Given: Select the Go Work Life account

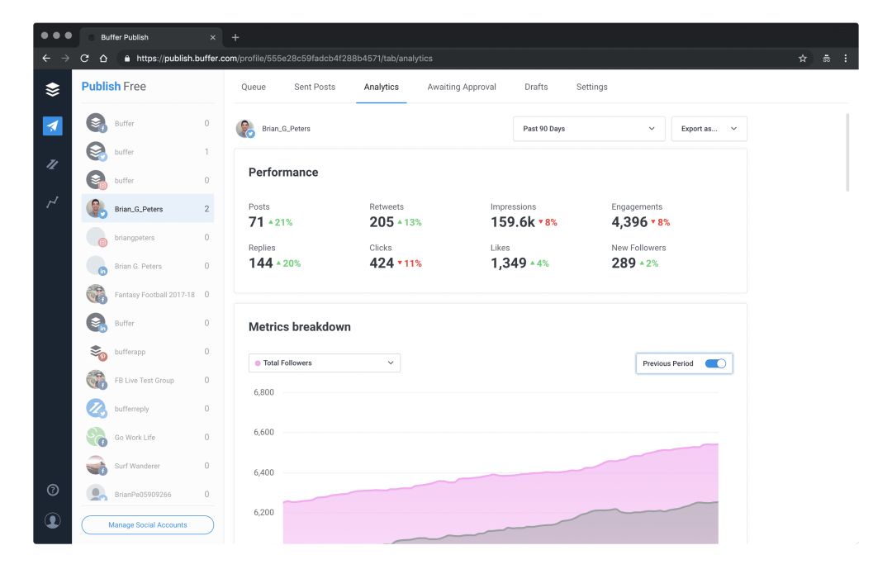Looking at the screenshot, I should 135,438.
